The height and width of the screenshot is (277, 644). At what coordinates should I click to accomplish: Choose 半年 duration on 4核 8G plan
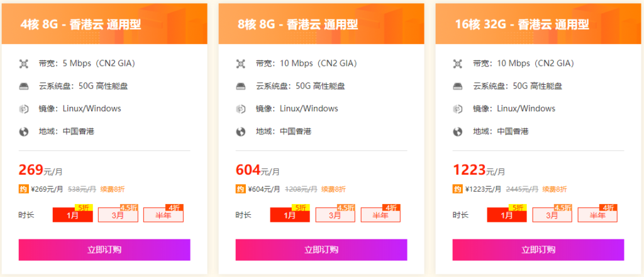click(x=163, y=215)
